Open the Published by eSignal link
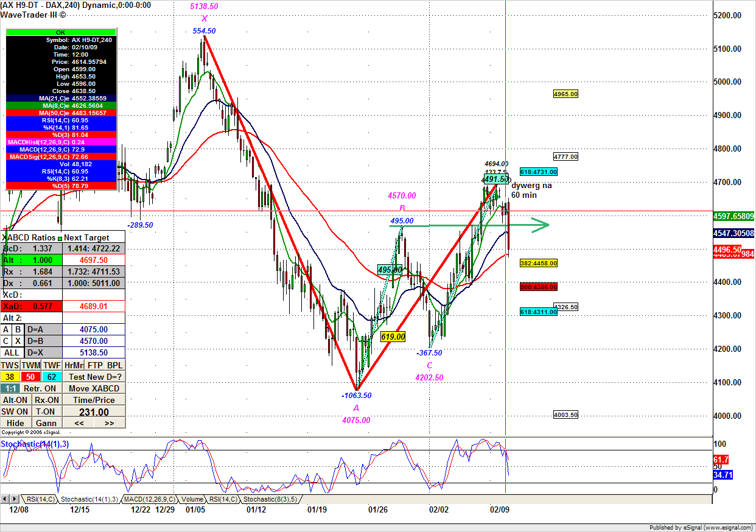This screenshot has height=532, width=756. (701, 528)
